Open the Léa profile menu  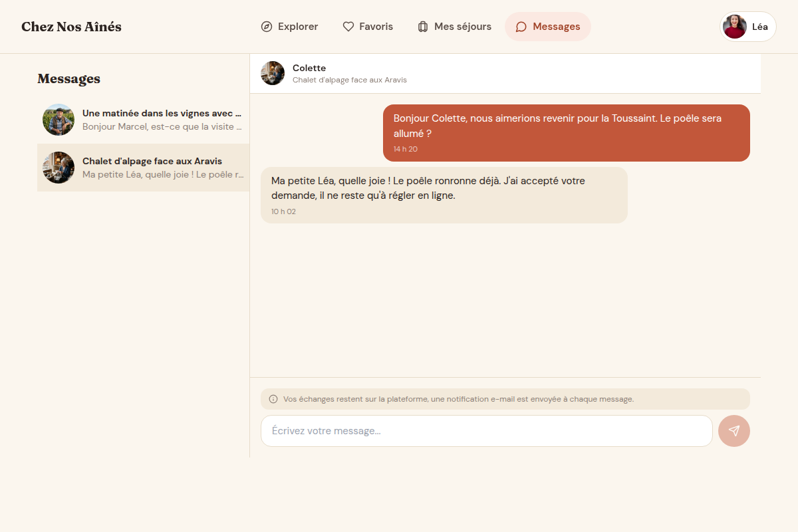coord(748,27)
